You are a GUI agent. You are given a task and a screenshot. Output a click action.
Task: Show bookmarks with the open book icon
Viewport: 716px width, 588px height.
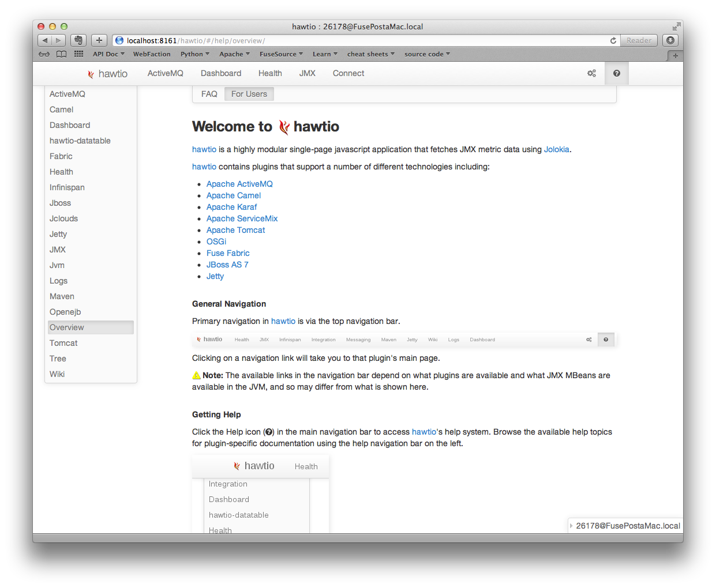pos(62,54)
